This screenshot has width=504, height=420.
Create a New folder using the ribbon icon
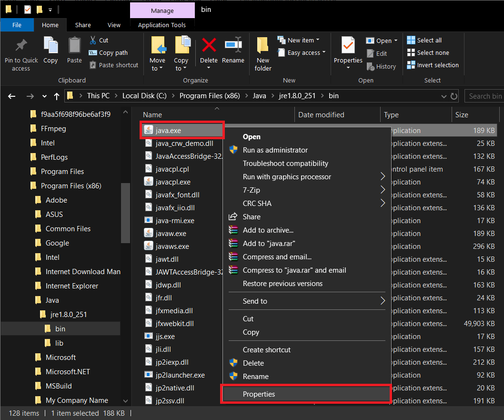(x=262, y=52)
